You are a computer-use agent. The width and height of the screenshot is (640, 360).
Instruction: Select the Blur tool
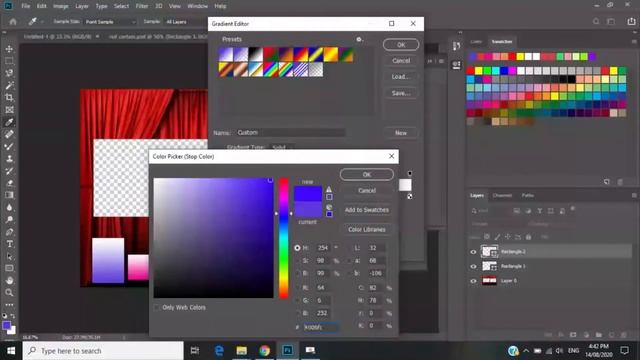(x=9, y=207)
